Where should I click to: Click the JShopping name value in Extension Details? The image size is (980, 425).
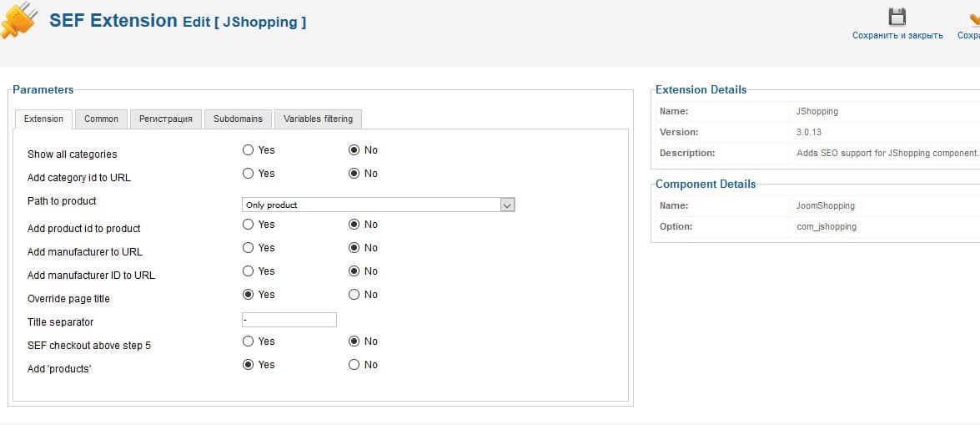(817, 111)
